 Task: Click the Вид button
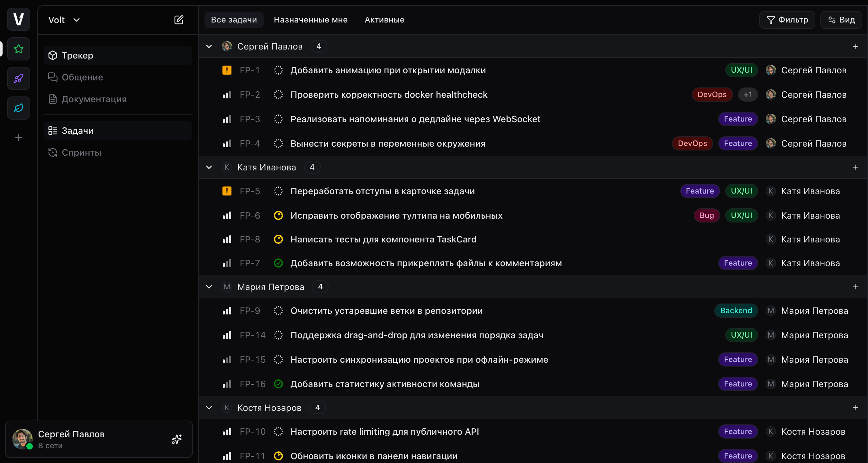[x=842, y=20]
